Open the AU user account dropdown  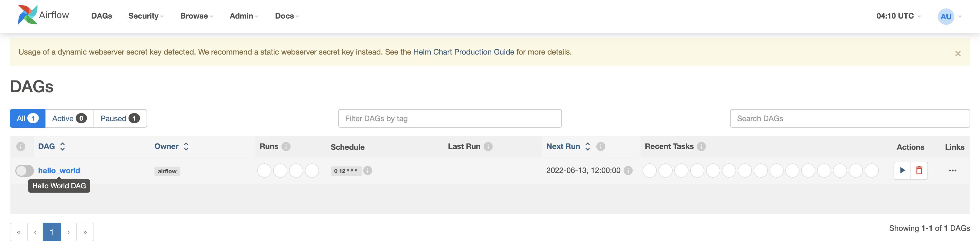pos(949,16)
